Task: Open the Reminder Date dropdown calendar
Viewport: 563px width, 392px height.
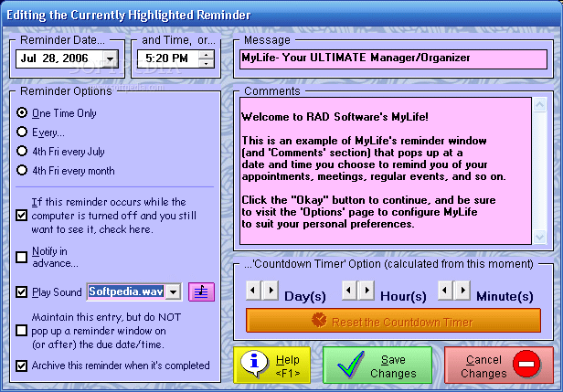Action: [x=111, y=58]
